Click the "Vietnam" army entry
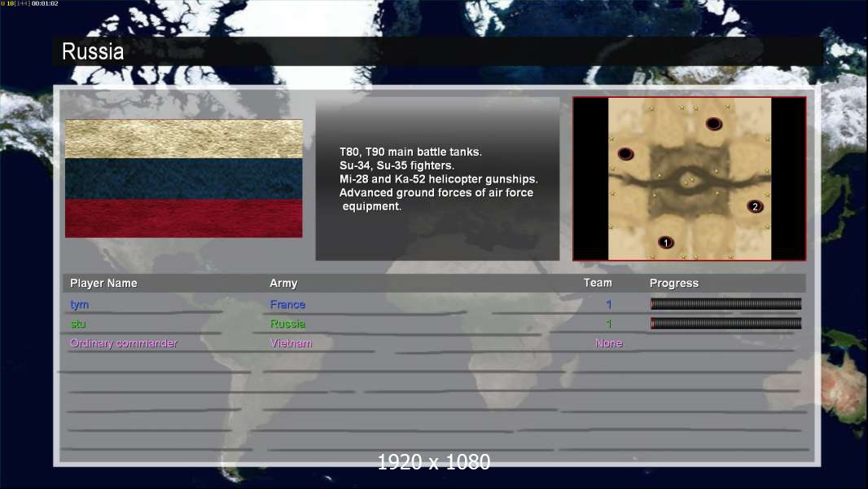 tap(292, 343)
